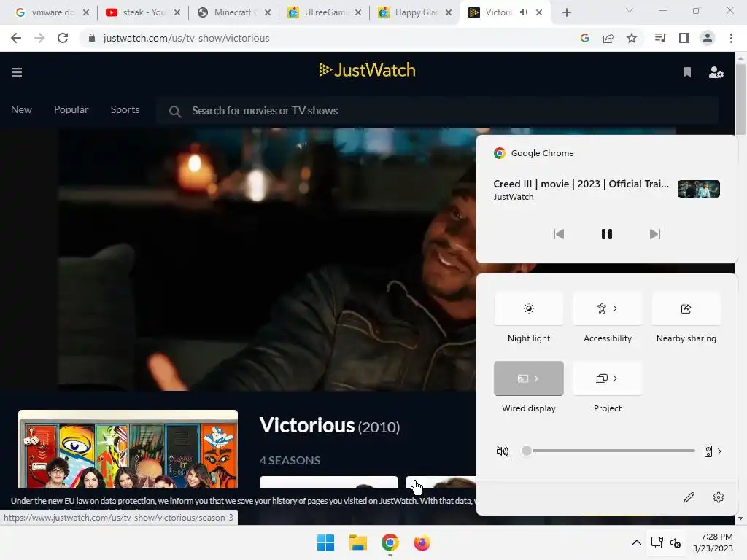This screenshot has width=747, height=560.
Task: Skip to next track in media panel
Action: tap(655, 234)
